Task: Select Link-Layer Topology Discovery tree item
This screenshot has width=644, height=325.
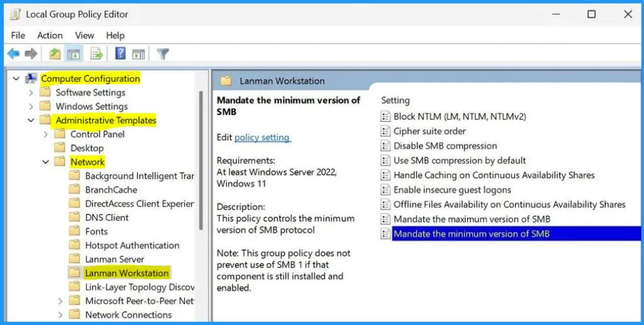Action: click(140, 287)
